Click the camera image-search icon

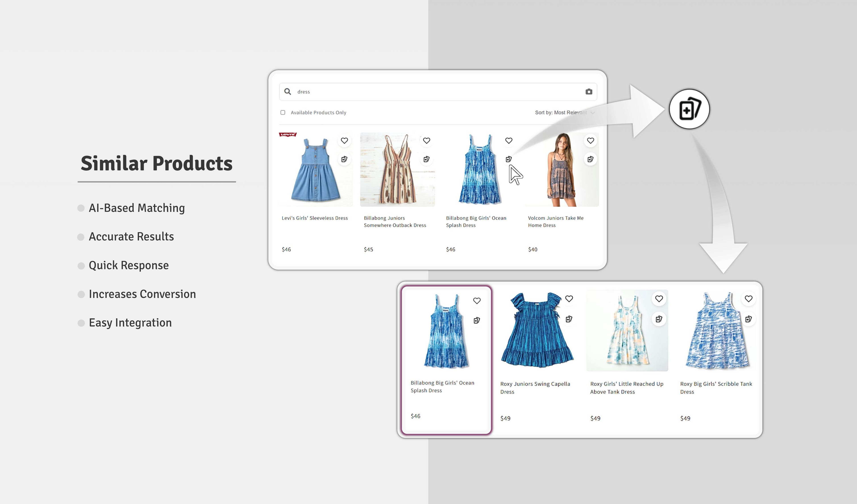[589, 92]
